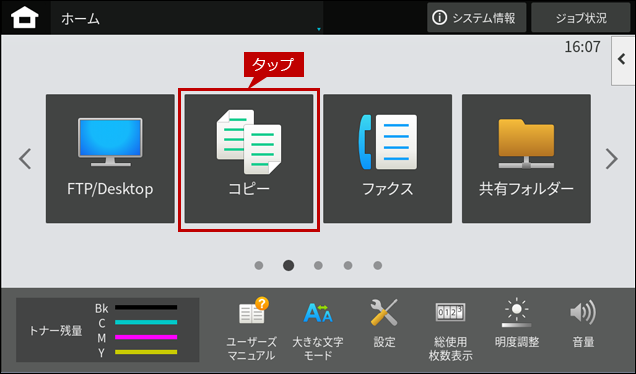Open the コピー (Copy) tile
The image size is (636, 374).
249,159
